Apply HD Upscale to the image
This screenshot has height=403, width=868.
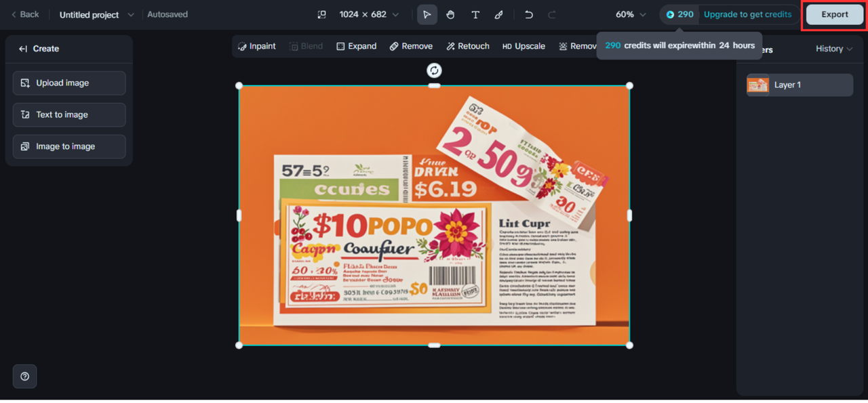[524, 46]
